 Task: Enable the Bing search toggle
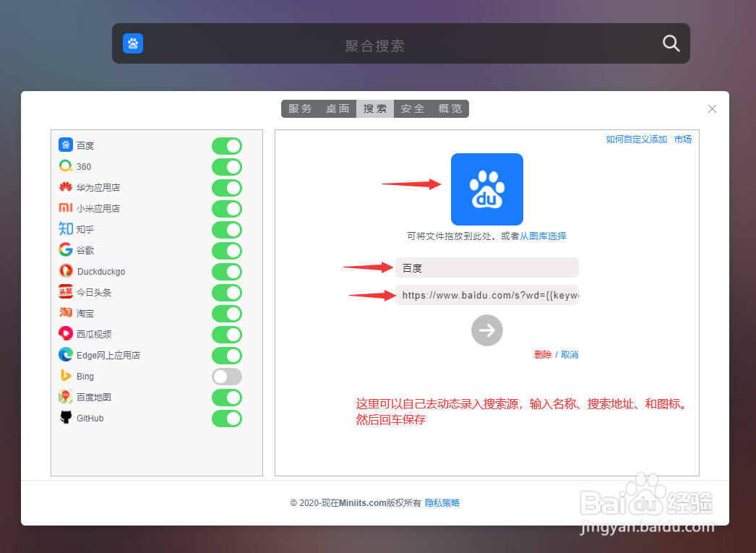click(227, 377)
